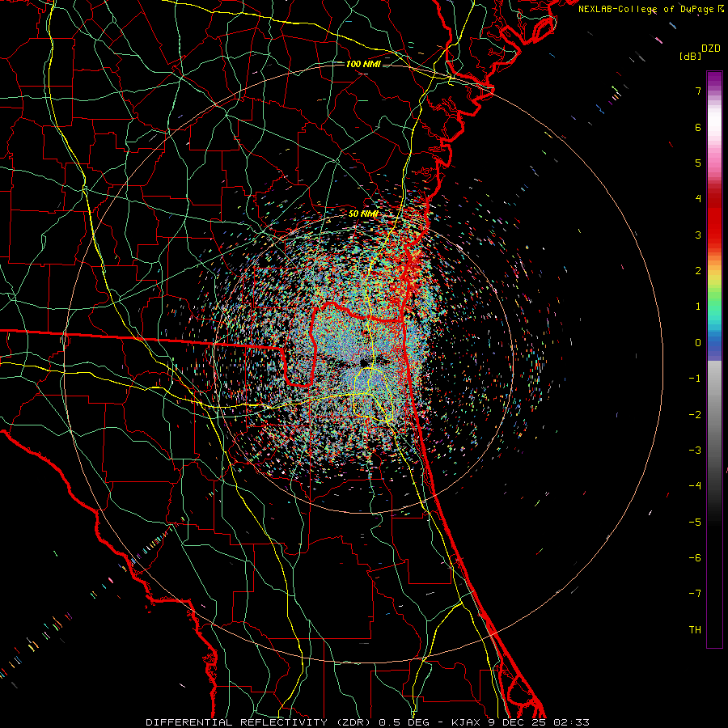Pick the red 3 dB band of the color bar
This screenshot has height=728, width=728.
(714, 235)
